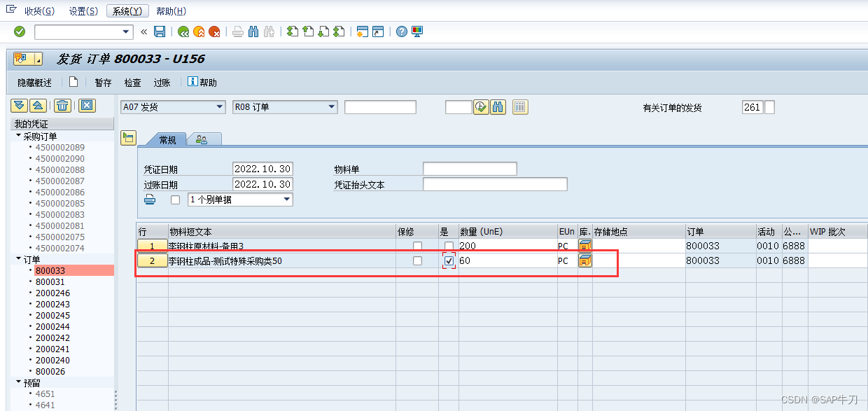The width and height of the screenshot is (868, 411).
Task: Click the Customize local layout monitor icon
Action: pyautogui.click(x=417, y=32)
